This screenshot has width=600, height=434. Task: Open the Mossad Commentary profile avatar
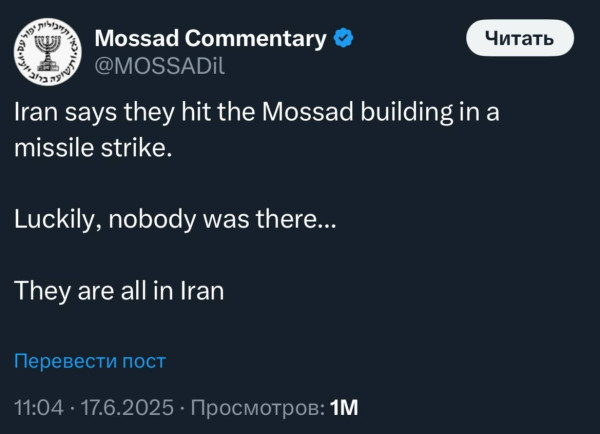click(48, 52)
